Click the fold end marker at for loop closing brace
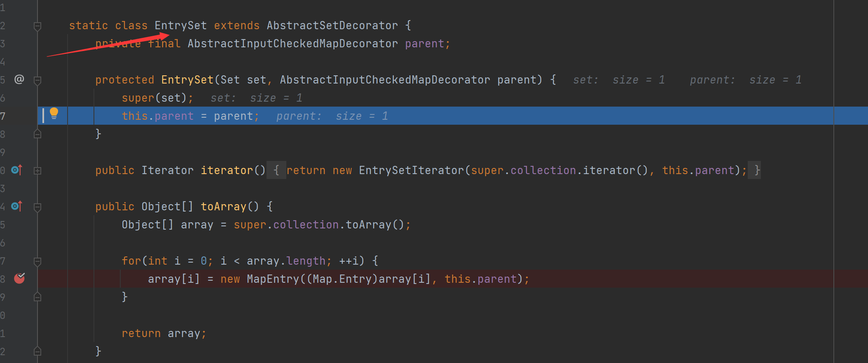This screenshot has width=868, height=363. (x=37, y=297)
